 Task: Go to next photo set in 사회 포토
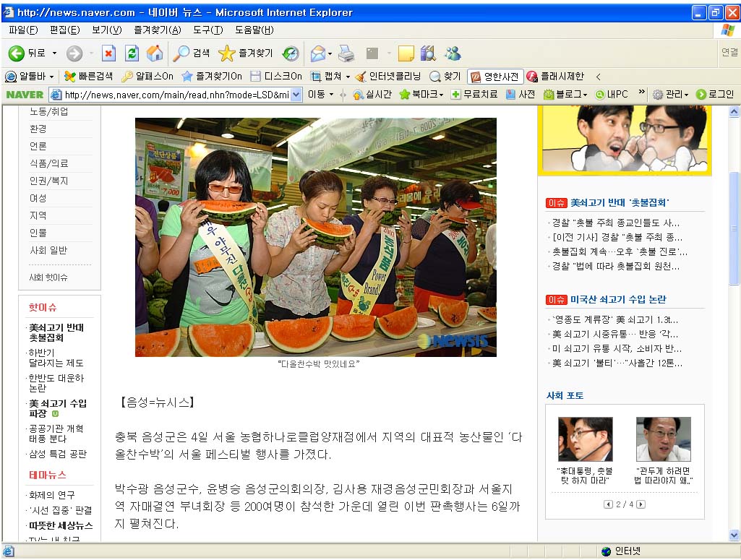point(641,504)
